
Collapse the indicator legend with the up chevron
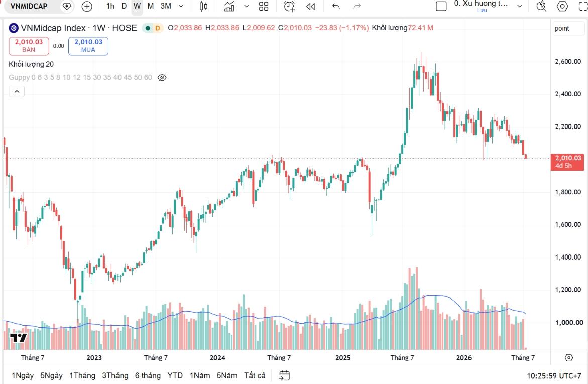point(17,91)
